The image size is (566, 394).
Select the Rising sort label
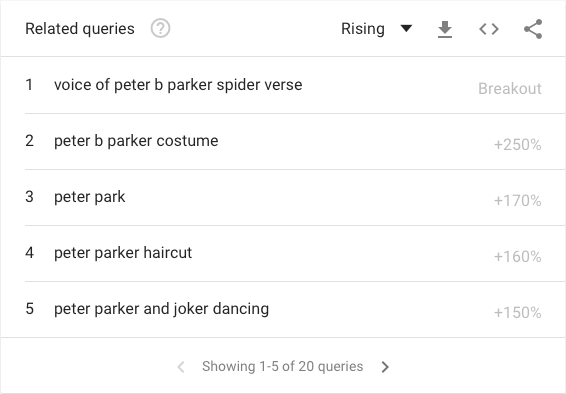[x=363, y=29]
